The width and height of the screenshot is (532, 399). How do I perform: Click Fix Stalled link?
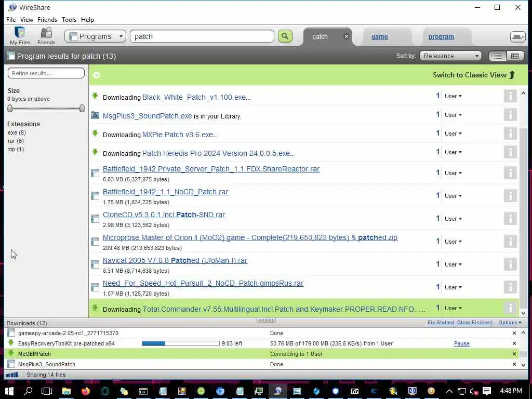(441, 323)
